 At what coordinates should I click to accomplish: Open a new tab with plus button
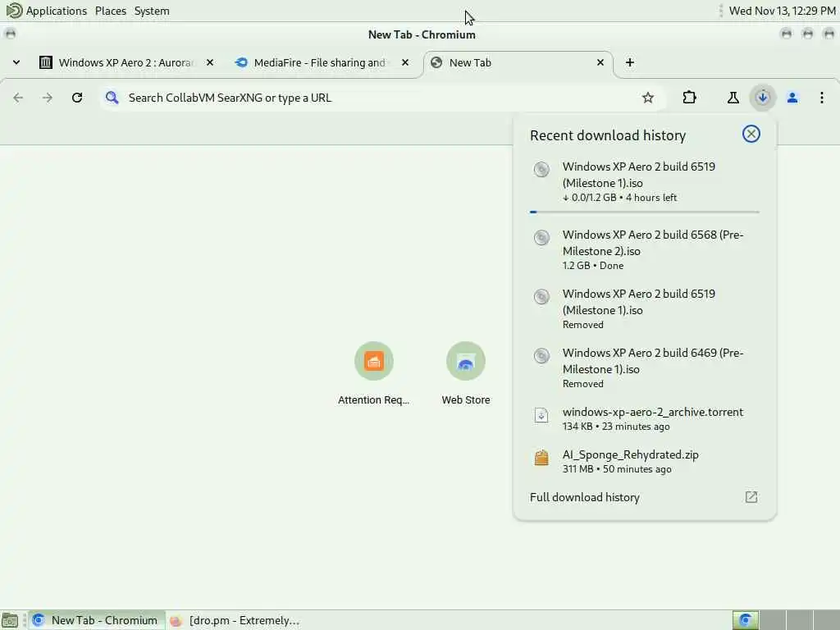630,62
